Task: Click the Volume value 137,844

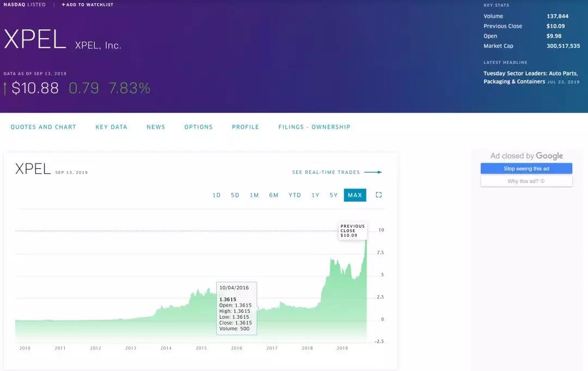Action: click(558, 16)
